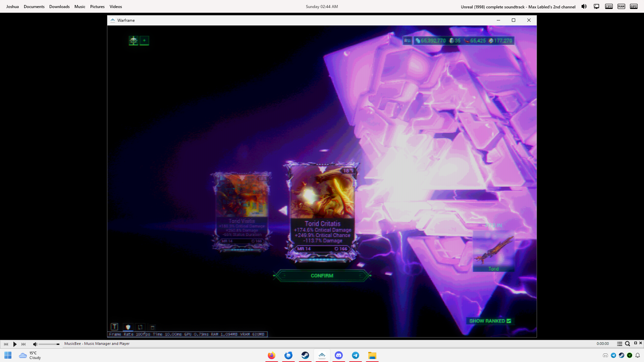Open the Downloads shortcut in top bar
This screenshot has height=362, width=644.
tap(59, 7)
